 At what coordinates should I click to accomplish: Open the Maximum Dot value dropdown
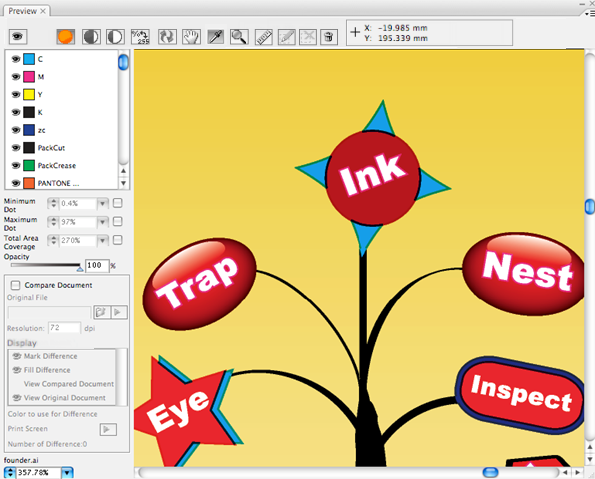click(x=102, y=222)
